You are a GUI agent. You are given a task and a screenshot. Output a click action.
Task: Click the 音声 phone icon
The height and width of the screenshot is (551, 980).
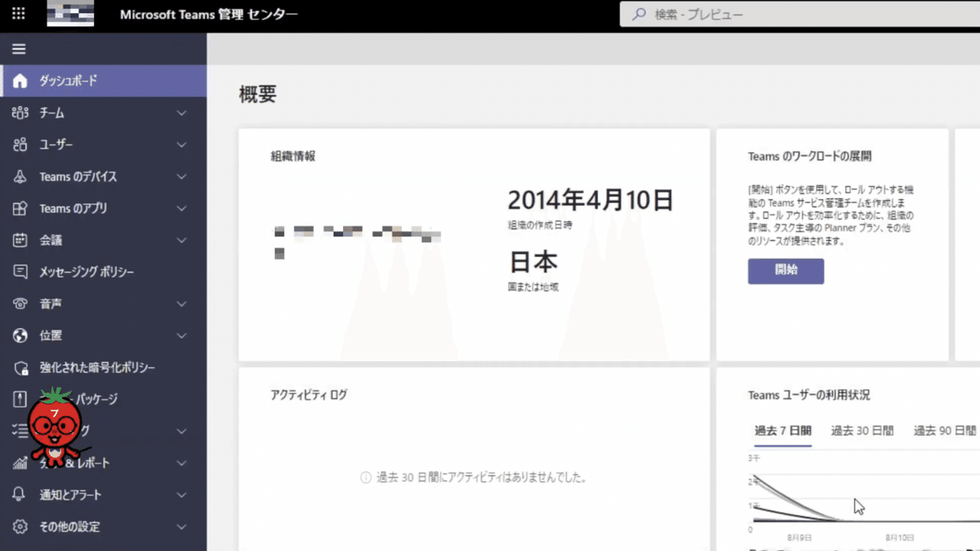[x=20, y=304]
